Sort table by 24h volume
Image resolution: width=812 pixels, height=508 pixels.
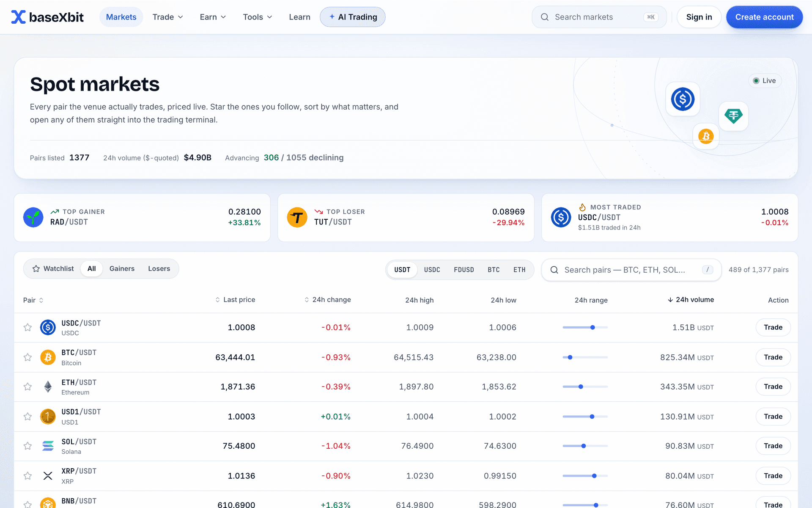(x=691, y=300)
